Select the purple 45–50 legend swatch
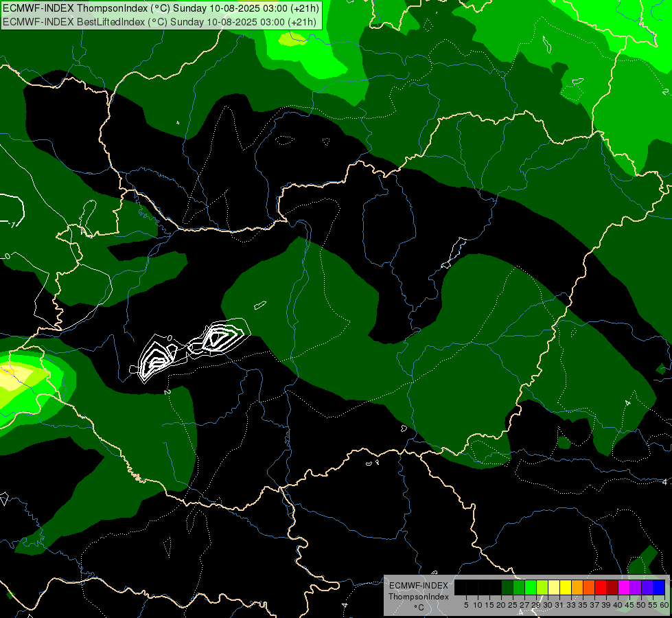Image resolution: width=672 pixels, height=618 pixels. (x=636, y=587)
